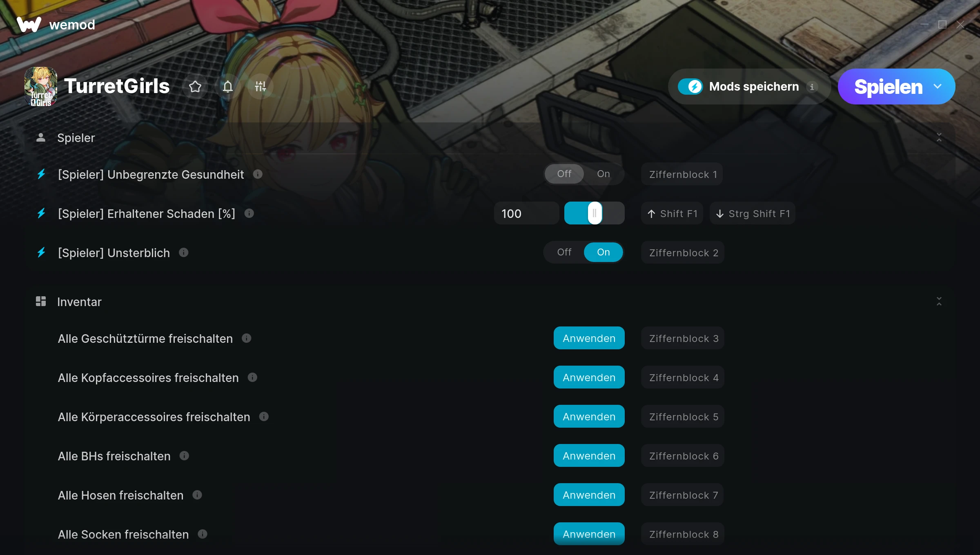
Task: Turn on Unbegrenzte Gesundheit toggle
Action: click(603, 174)
